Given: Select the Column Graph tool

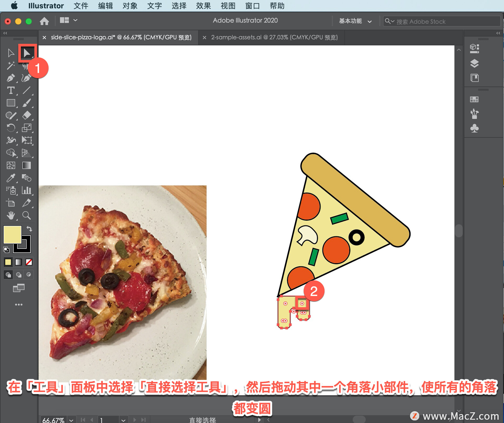Looking at the screenshot, I should 27,190.
